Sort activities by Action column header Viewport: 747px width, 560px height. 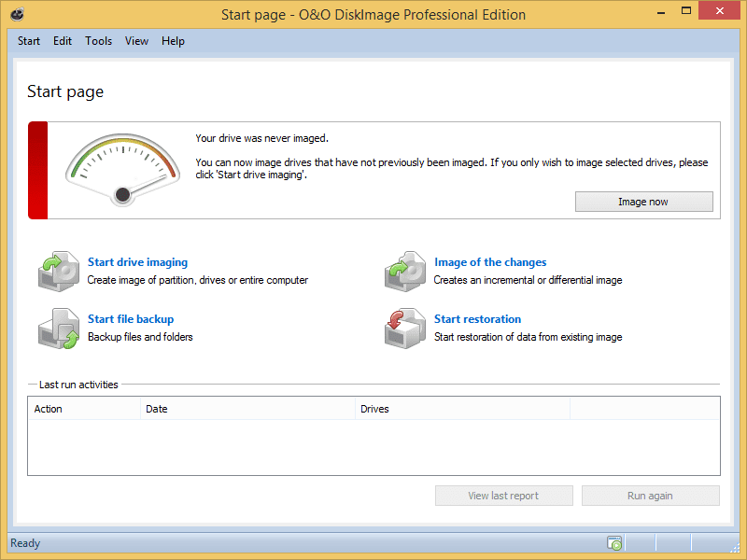(x=84, y=409)
